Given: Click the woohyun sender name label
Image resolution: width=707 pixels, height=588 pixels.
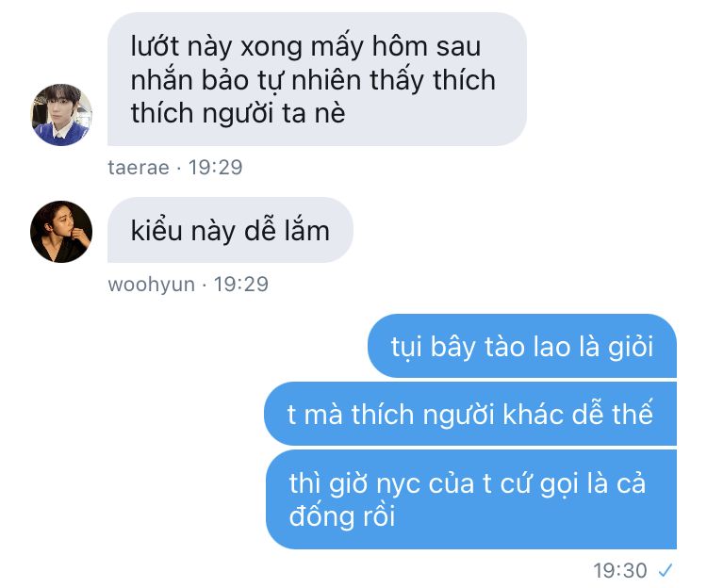Looking at the screenshot, I should coord(152,285).
